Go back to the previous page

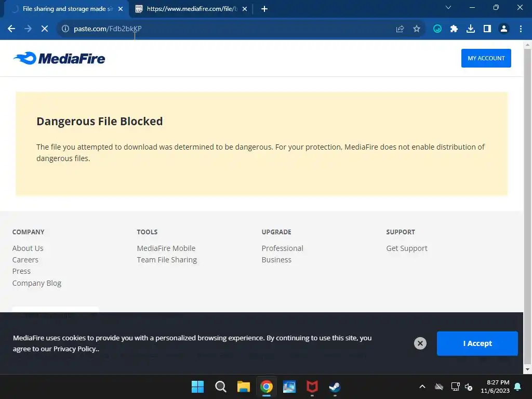pos(11,29)
